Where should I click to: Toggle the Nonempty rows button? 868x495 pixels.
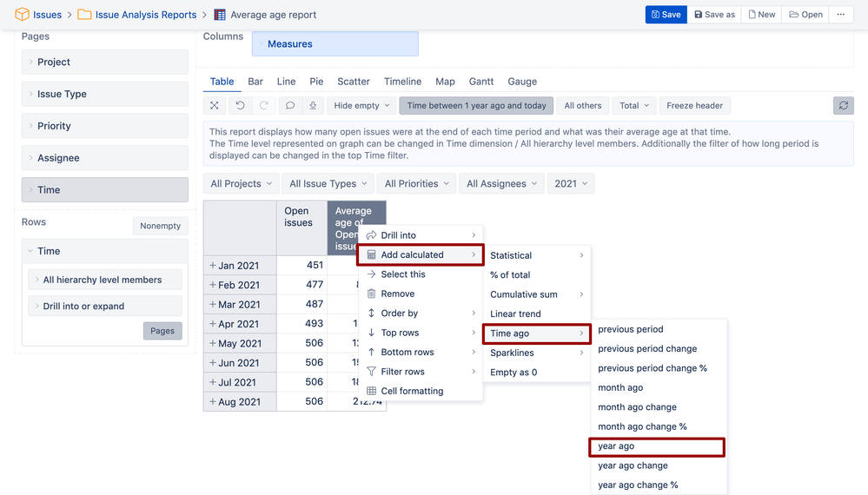[161, 226]
